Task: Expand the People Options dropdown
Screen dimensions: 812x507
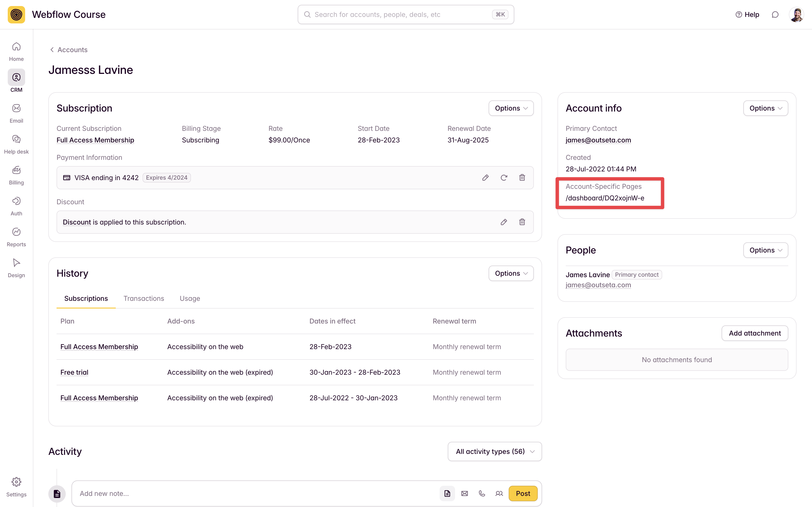Action: (x=765, y=250)
